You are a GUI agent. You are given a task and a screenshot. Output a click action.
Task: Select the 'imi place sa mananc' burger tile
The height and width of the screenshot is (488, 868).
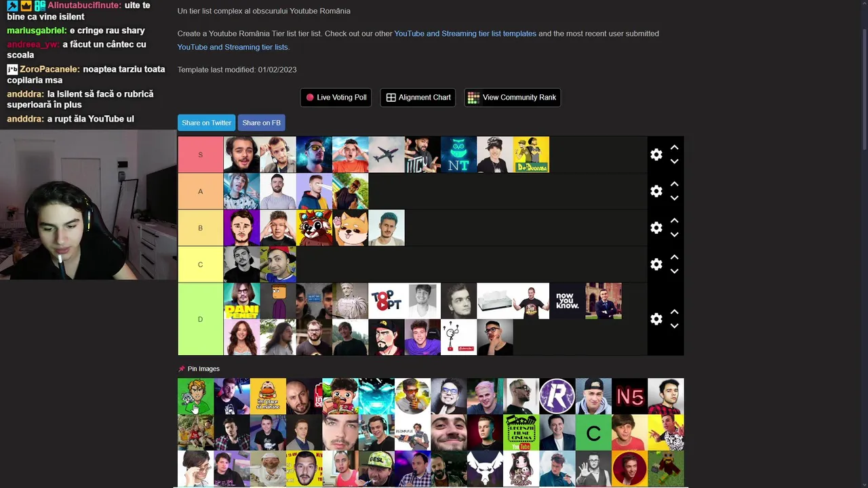click(268, 396)
